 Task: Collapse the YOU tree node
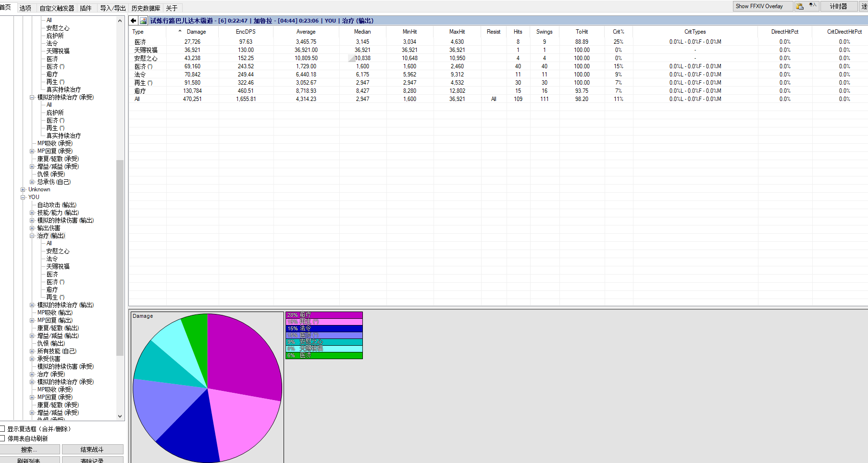click(23, 197)
